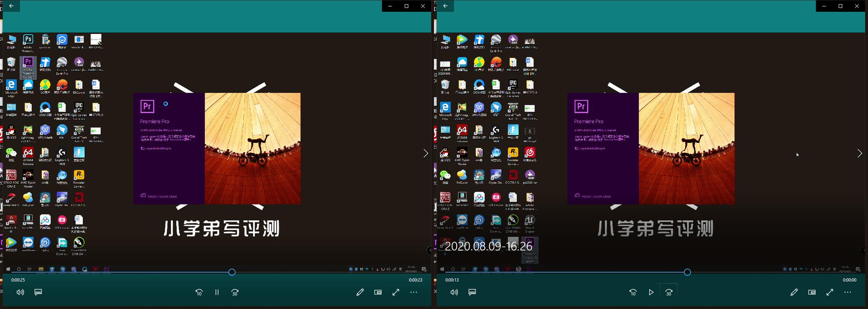Mute volume in the right player
Image resolution: width=868 pixels, height=309 pixels.
pyautogui.click(x=454, y=292)
